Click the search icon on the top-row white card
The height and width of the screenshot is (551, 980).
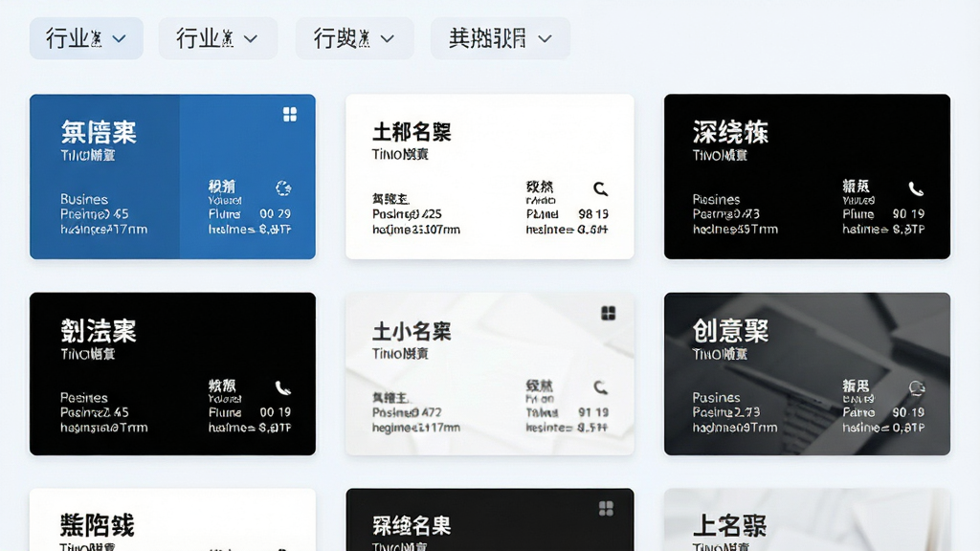[600, 188]
